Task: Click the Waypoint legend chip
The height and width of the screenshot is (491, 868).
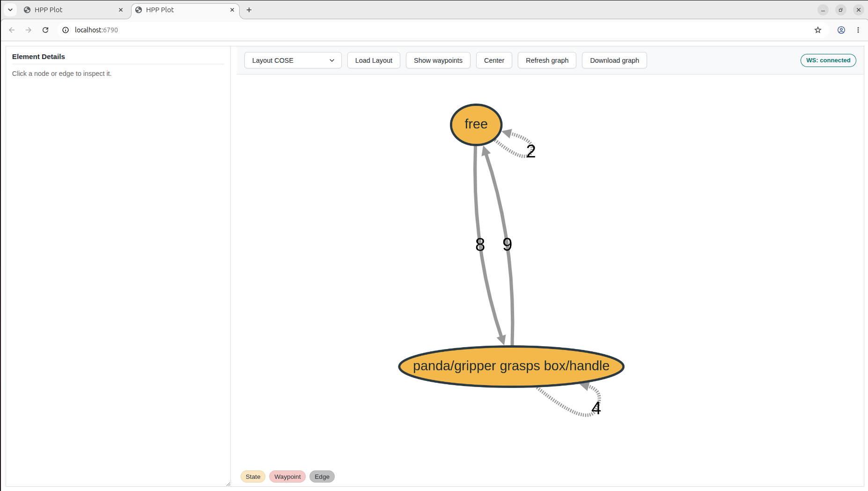Action: [287, 476]
